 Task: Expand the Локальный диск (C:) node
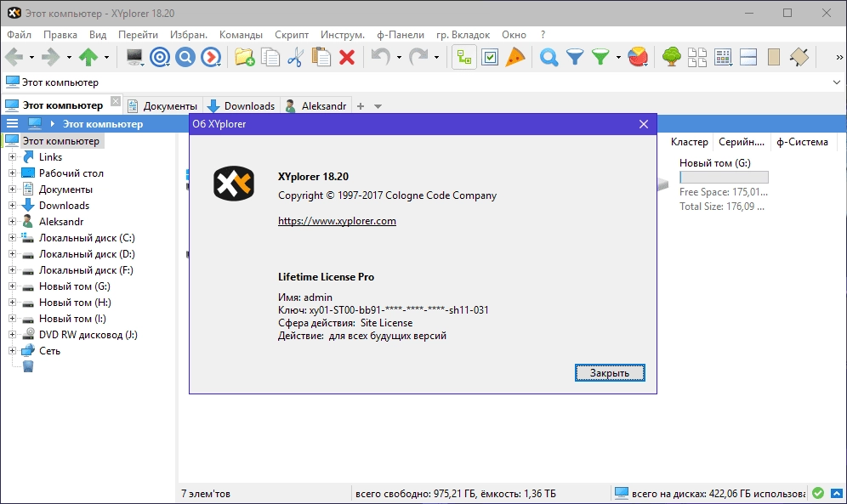pyautogui.click(x=12, y=238)
